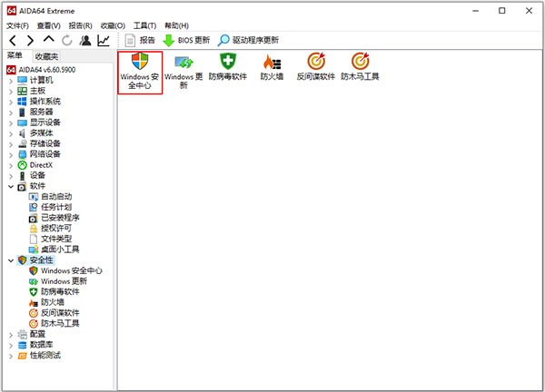Image resolution: width=545 pixels, height=392 pixels.
Task: Click the refresh toolbar icon
Action: click(66, 41)
